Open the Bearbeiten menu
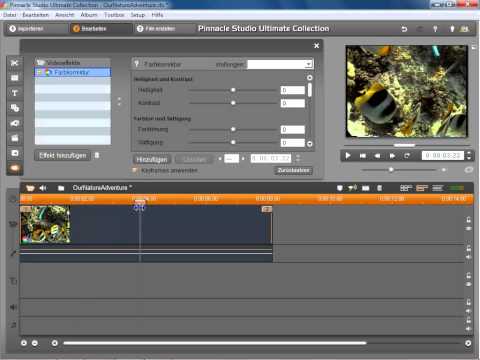 pos(36,15)
